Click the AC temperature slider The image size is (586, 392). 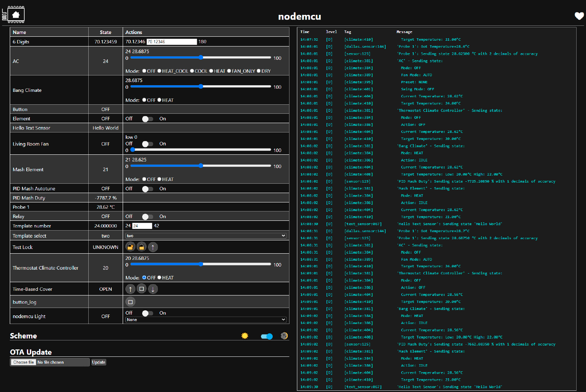[200, 57]
